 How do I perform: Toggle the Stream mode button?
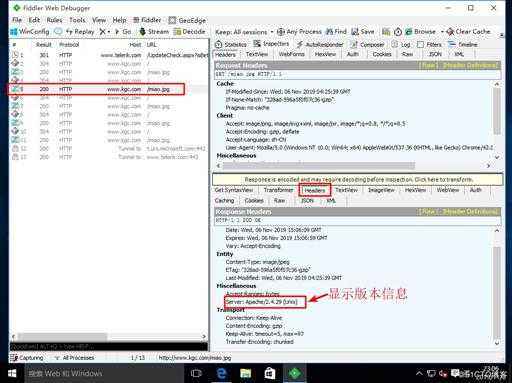point(154,32)
